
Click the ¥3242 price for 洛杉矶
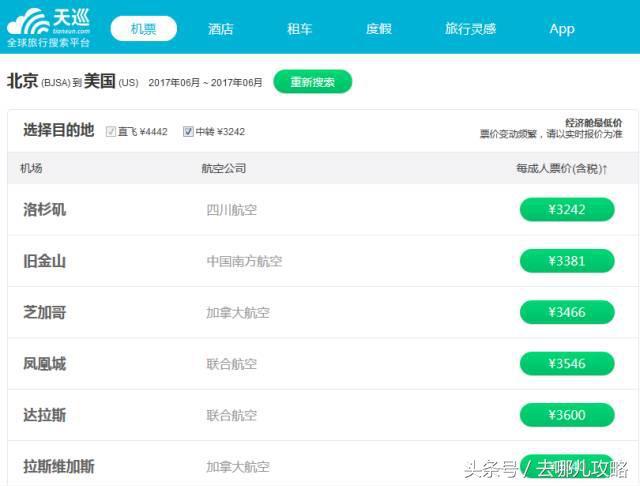tap(567, 210)
